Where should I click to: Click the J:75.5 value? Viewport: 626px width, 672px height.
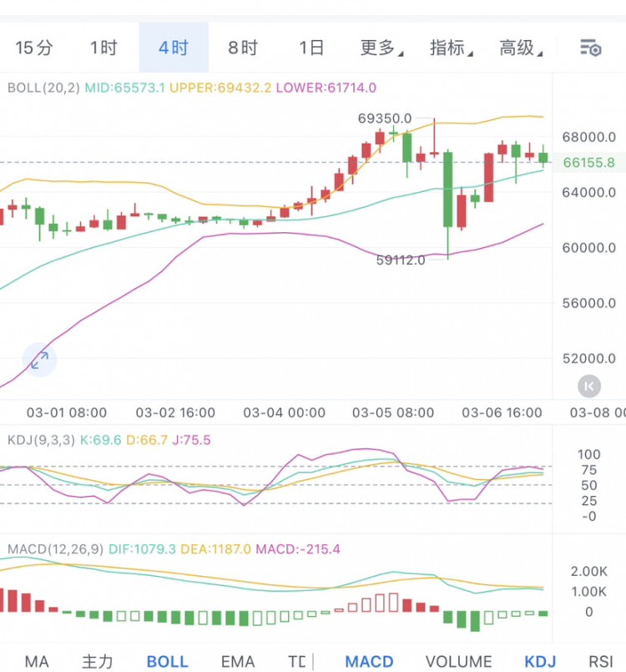click(x=191, y=440)
